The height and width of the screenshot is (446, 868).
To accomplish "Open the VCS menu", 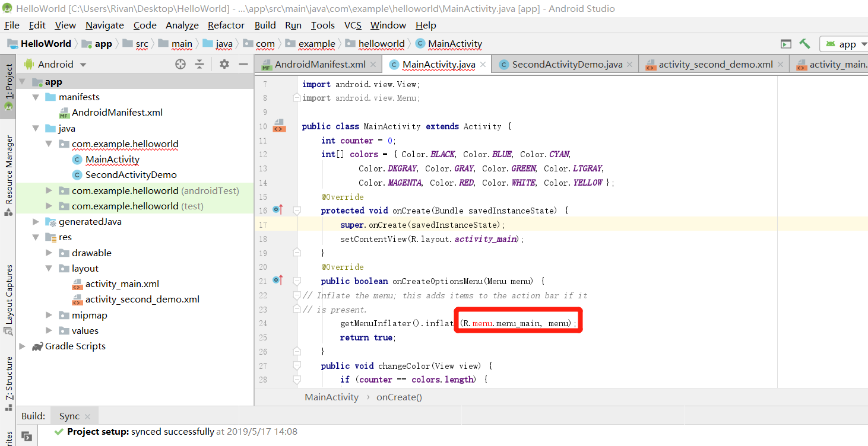I will (353, 25).
